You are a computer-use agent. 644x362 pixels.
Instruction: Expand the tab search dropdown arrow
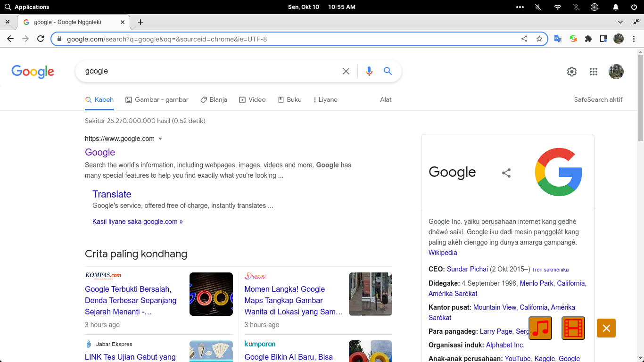[x=620, y=22]
